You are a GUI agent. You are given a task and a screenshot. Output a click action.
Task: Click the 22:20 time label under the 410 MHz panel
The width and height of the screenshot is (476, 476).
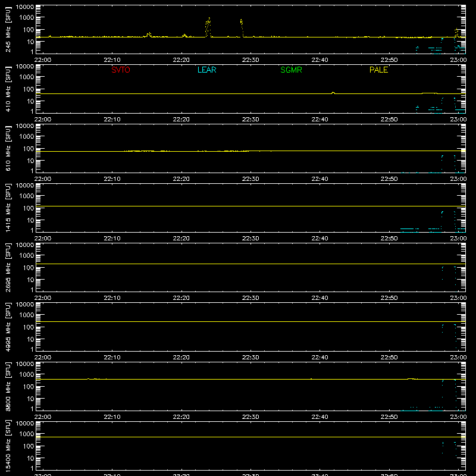point(181,120)
